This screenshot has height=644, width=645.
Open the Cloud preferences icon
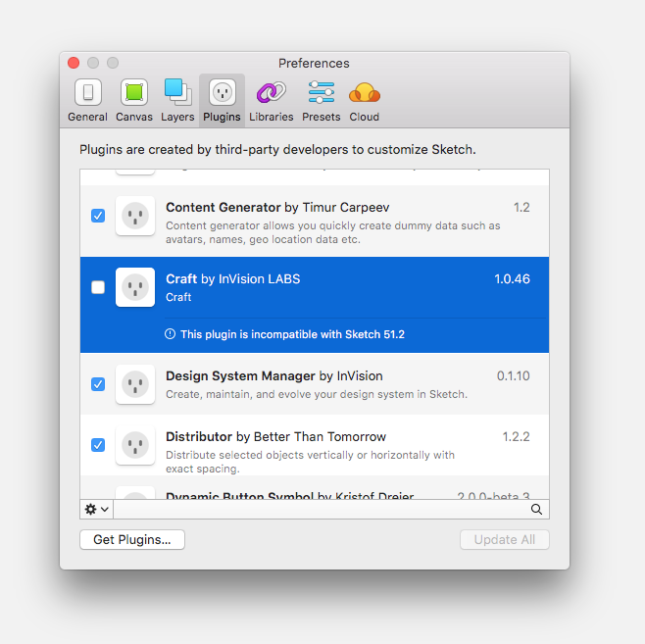[364, 100]
